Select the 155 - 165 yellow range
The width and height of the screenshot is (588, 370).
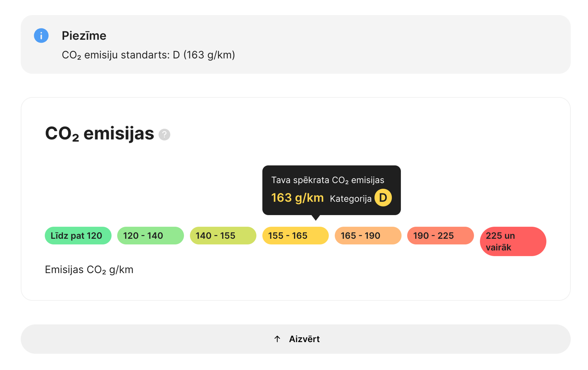(295, 235)
